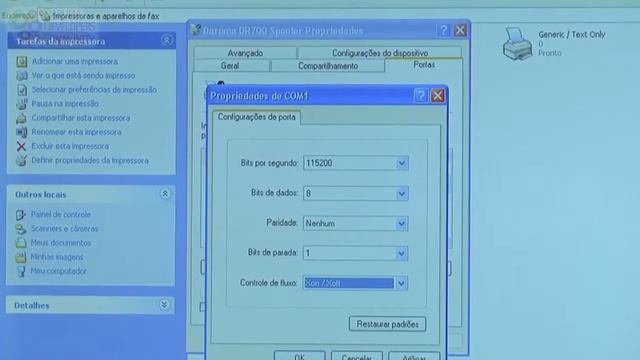Click Aplicar in COM1 properties dialog
The image size is (640, 360).
pyautogui.click(x=414, y=356)
